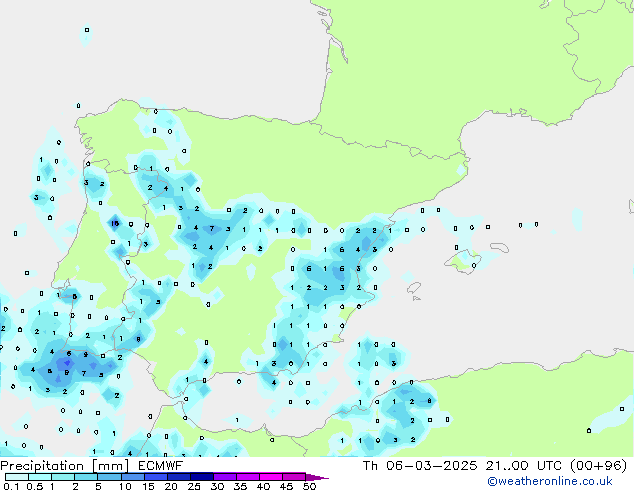Click the 5–10 mm legend color swatch
634x490 pixels.
pos(109,477)
